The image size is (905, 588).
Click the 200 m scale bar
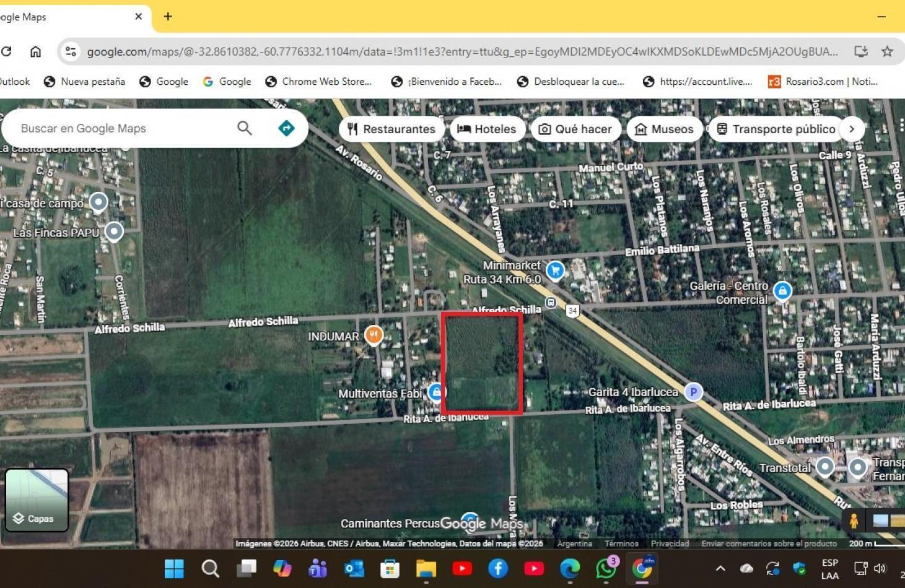click(876, 543)
